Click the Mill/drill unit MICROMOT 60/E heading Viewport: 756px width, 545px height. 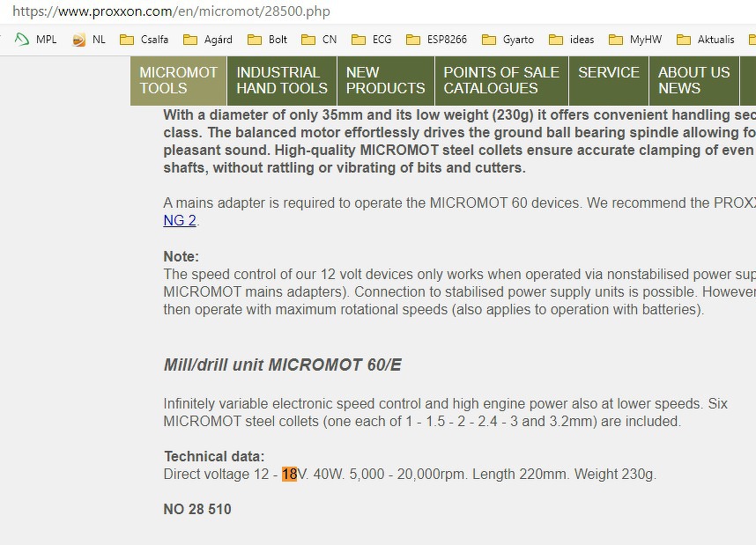[283, 365]
